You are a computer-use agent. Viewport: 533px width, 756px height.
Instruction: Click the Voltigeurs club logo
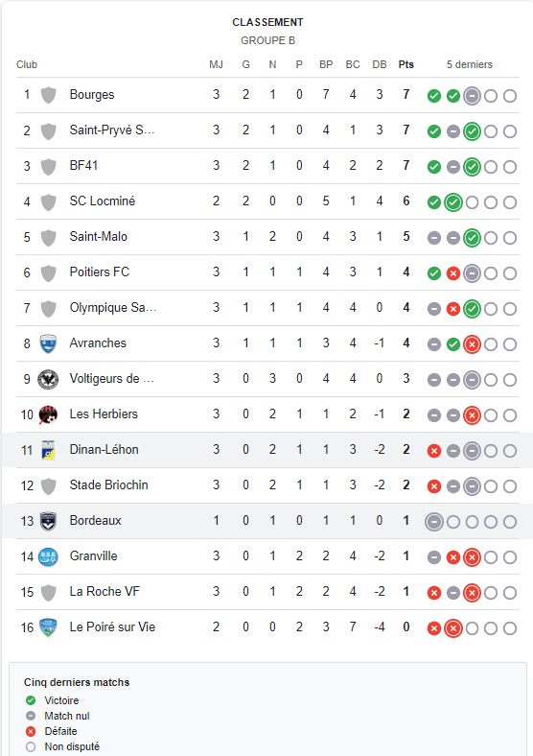pos(48,380)
